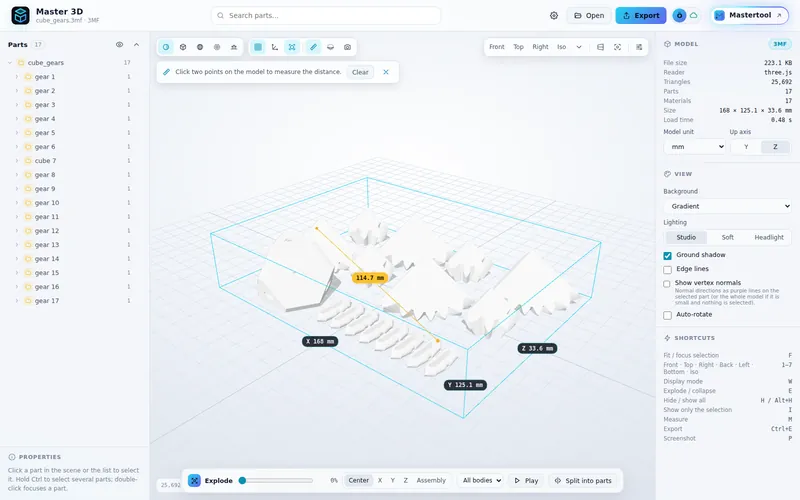The height and width of the screenshot is (500, 800).
Task: Select Assembly explode mode
Action: (431, 481)
